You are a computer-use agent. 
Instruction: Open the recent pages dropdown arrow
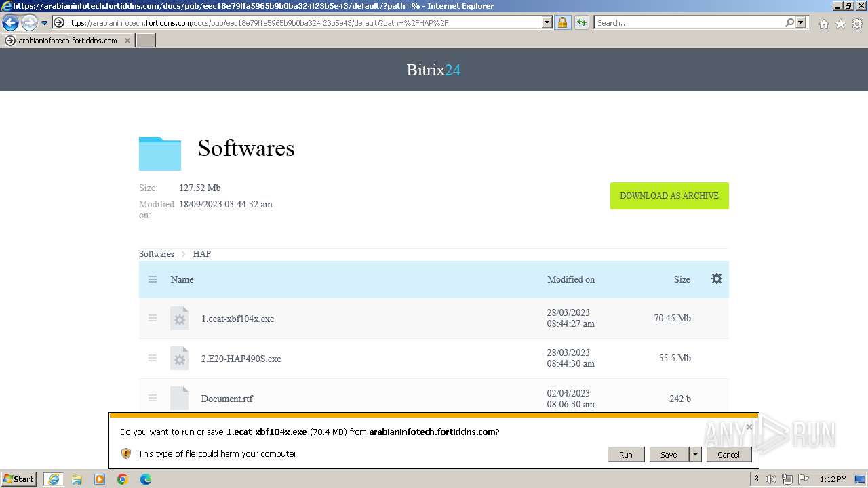44,23
